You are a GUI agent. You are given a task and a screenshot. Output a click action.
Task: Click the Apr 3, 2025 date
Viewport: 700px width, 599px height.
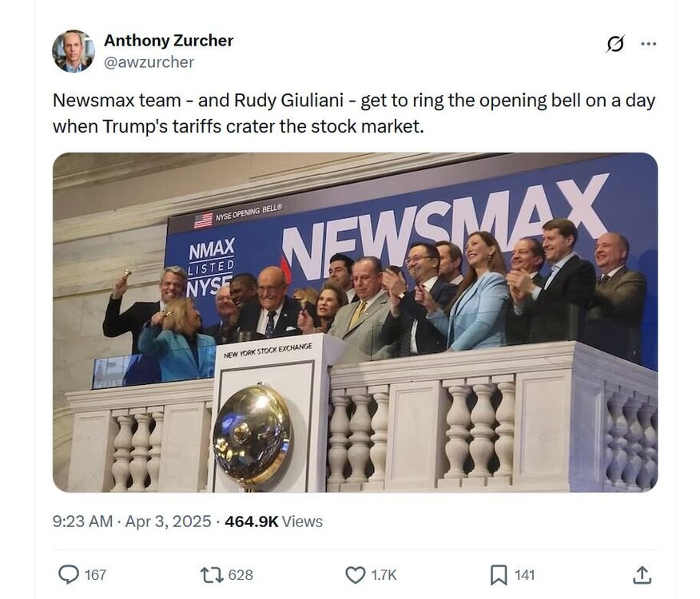click(x=168, y=522)
